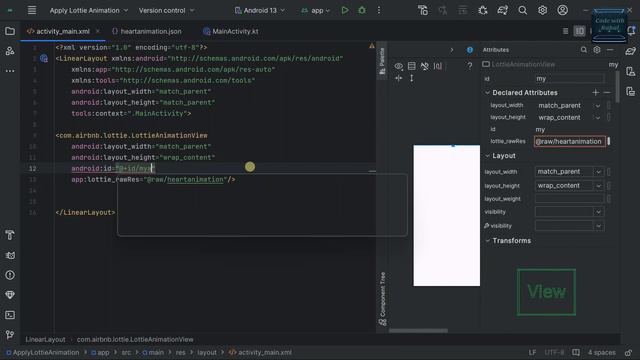Open Search Everywhere magnifier in top toolbar
This screenshot has width=640, height=360.
[x=522, y=10]
